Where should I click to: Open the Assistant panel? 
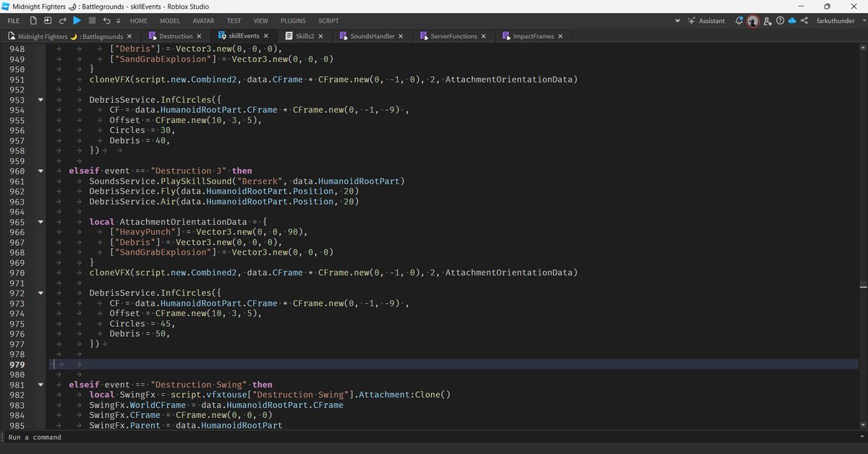707,21
